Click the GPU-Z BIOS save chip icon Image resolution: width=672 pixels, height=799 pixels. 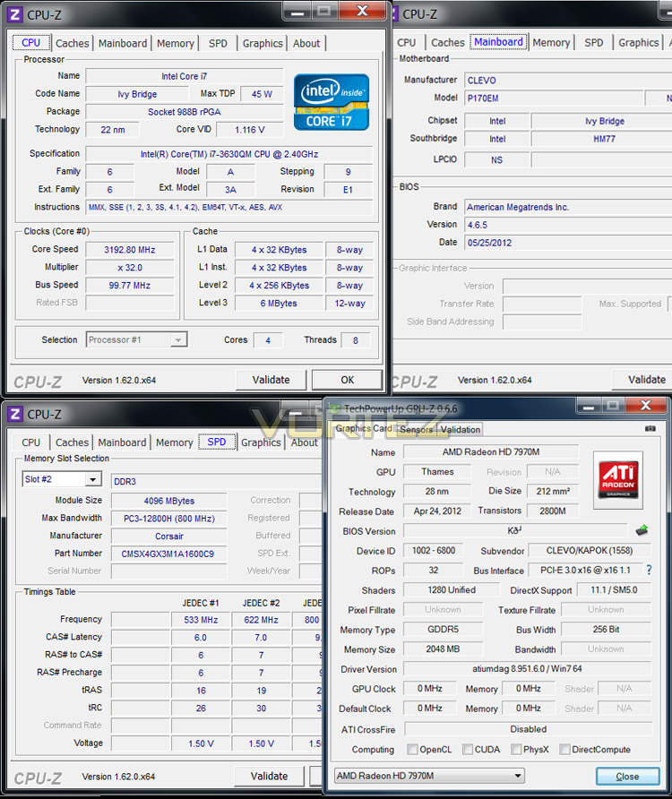click(642, 531)
